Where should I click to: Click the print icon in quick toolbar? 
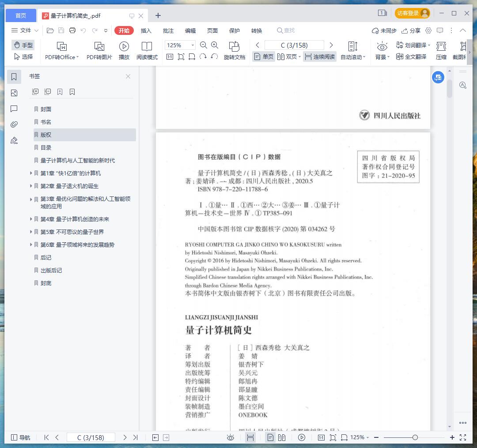[72, 30]
